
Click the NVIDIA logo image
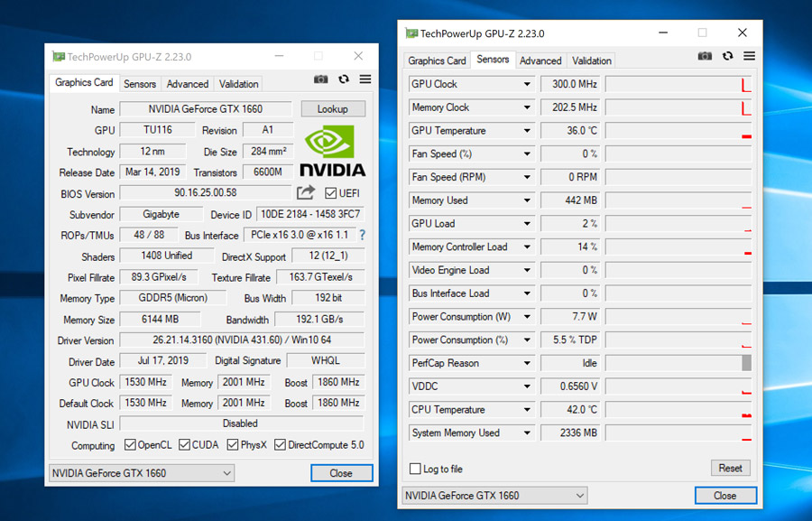pyautogui.click(x=332, y=151)
